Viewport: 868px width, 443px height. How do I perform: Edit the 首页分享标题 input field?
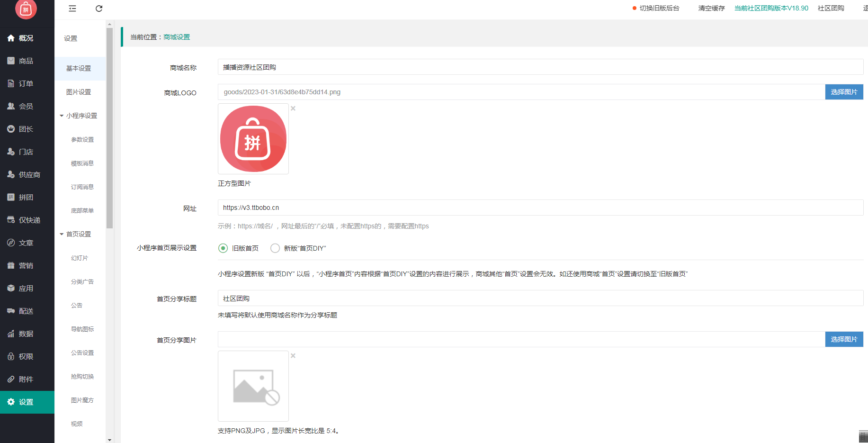click(x=331, y=298)
